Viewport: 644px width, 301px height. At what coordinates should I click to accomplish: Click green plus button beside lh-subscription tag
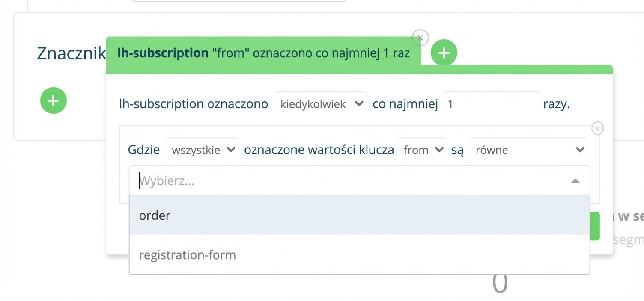(x=444, y=53)
